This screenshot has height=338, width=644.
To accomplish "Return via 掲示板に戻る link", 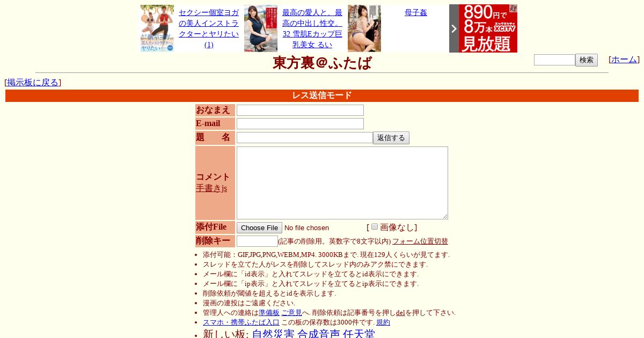I will (33, 83).
